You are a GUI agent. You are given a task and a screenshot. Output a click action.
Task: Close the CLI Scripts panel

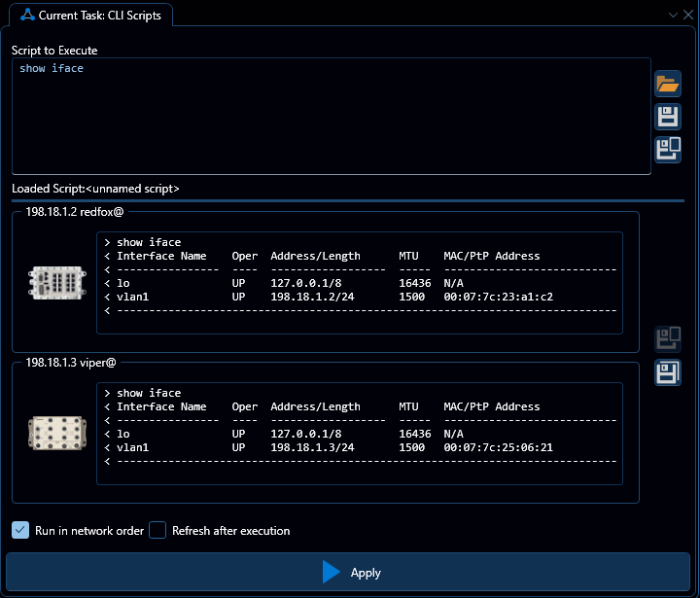coord(688,15)
